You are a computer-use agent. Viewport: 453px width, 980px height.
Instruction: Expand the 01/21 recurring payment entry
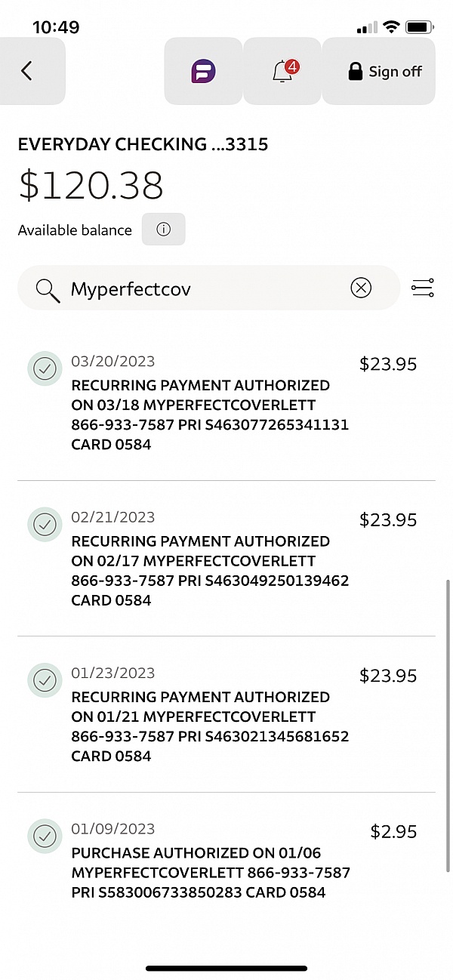click(x=209, y=726)
